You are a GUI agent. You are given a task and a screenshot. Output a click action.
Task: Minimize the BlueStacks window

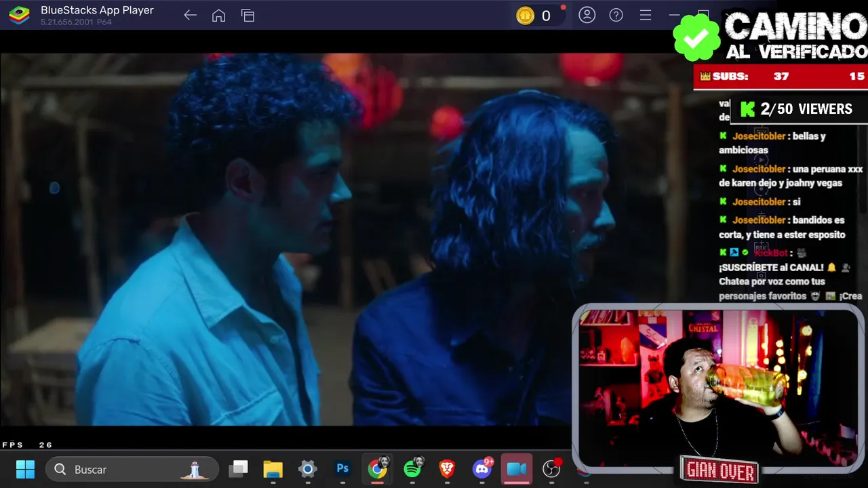coord(674,15)
